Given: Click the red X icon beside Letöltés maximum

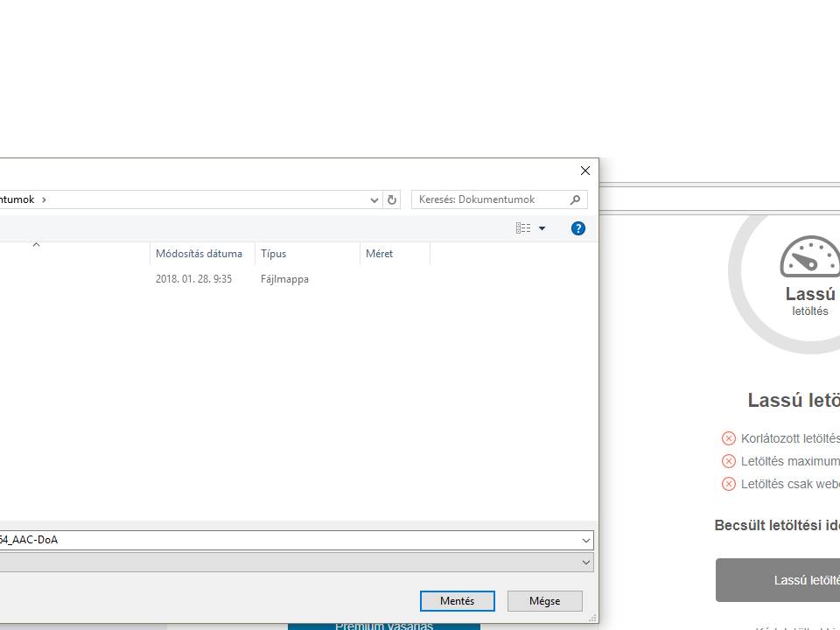Looking at the screenshot, I should (x=728, y=461).
